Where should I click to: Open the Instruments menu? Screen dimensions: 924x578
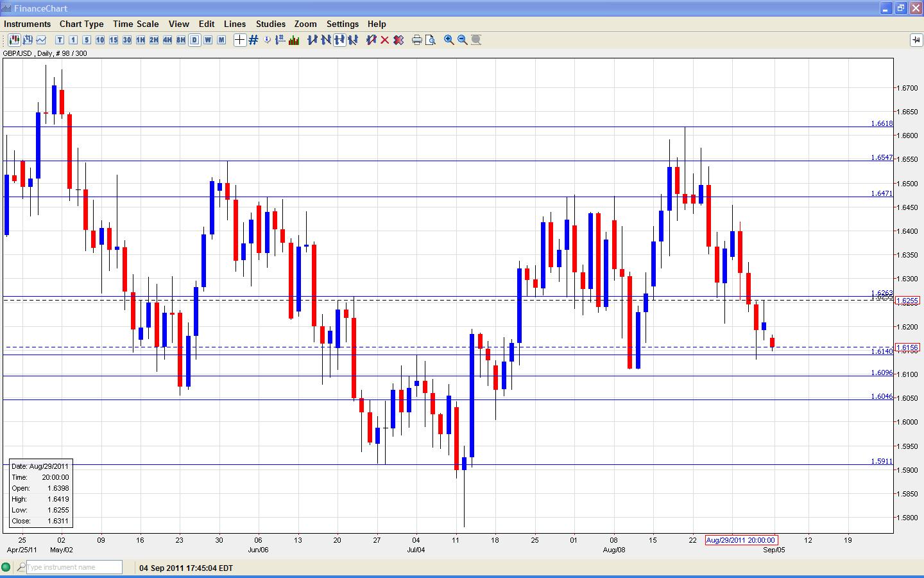[x=27, y=24]
